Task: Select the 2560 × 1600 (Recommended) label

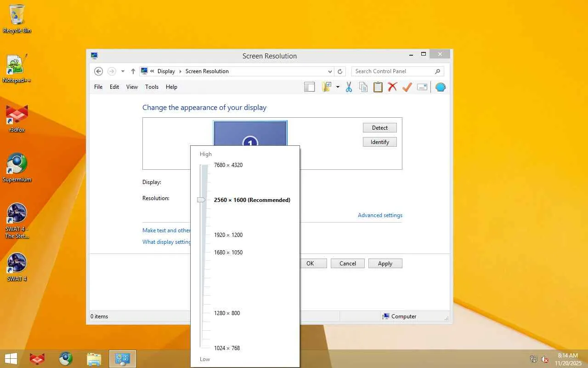Action: click(x=252, y=200)
